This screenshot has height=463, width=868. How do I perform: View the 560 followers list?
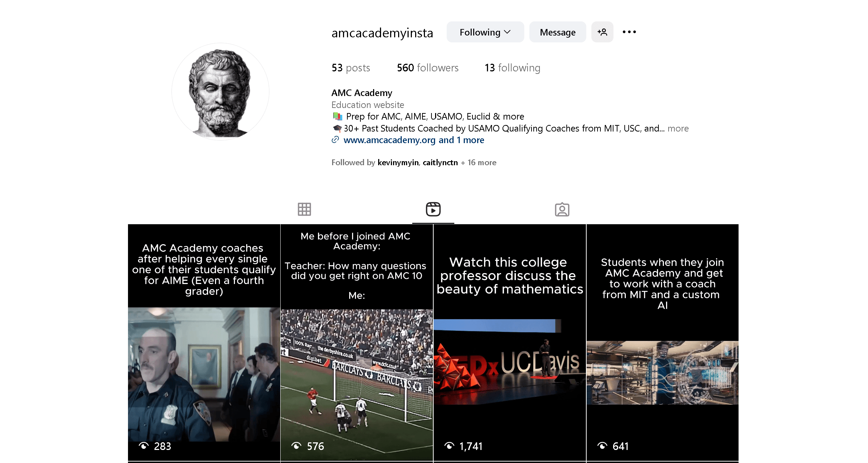pyautogui.click(x=428, y=68)
